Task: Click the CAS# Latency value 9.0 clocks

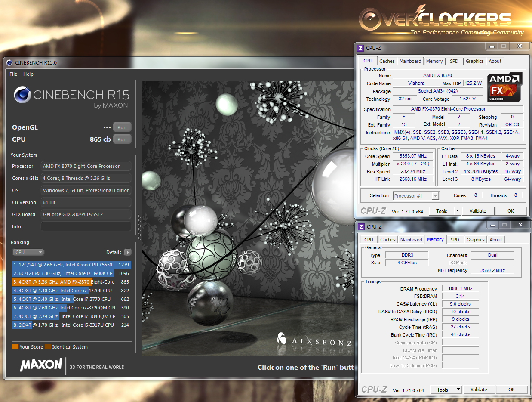Action: 460,304
